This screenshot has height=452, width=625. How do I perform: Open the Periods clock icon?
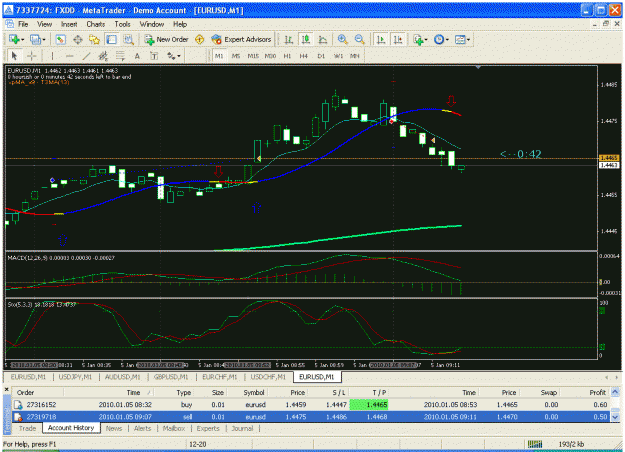coord(439,39)
